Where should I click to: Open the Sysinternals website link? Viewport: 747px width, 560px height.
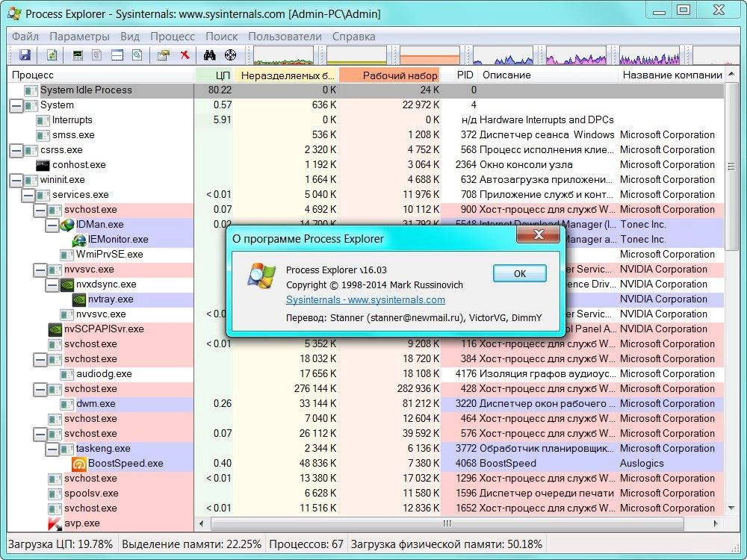pos(365,300)
